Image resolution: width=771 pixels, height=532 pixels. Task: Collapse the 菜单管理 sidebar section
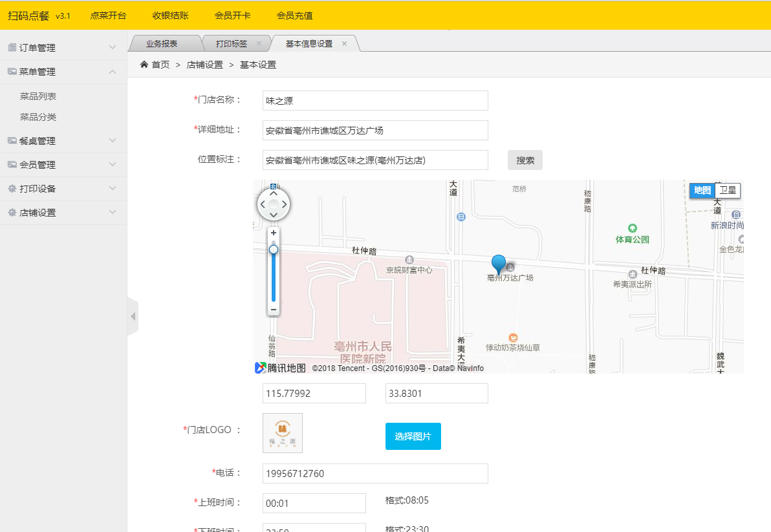[x=63, y=72]
